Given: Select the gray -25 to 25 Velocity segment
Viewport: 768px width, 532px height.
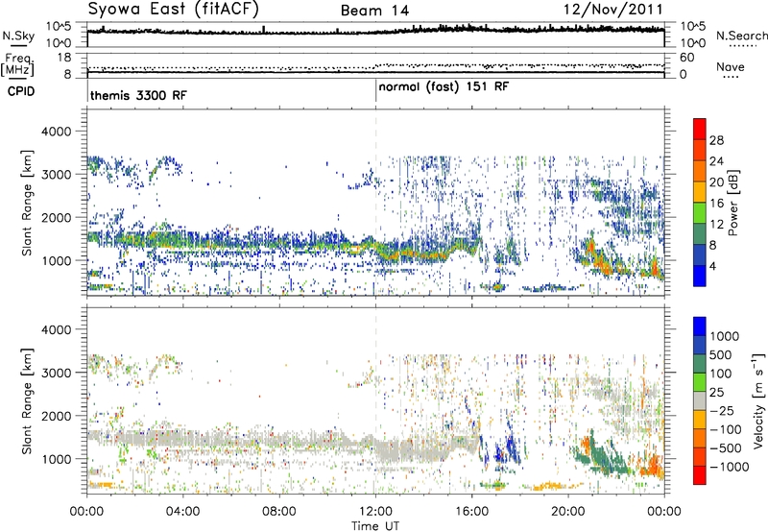Looking at the screenshot, I should tap(700, 400).
